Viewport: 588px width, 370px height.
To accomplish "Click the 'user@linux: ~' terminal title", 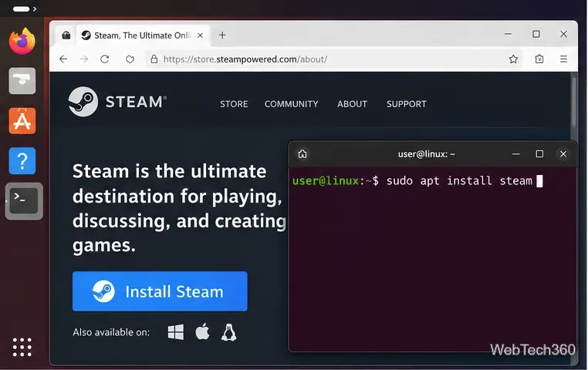I will [x=427, y=154].
